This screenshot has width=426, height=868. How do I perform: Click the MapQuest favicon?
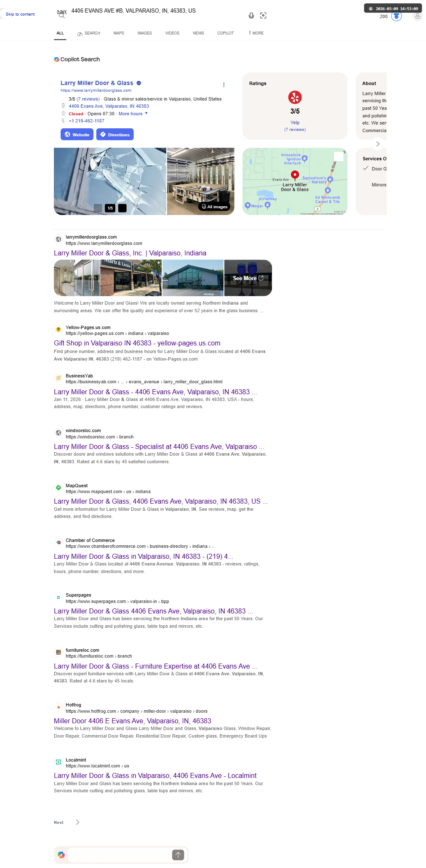tap(59, 488)
